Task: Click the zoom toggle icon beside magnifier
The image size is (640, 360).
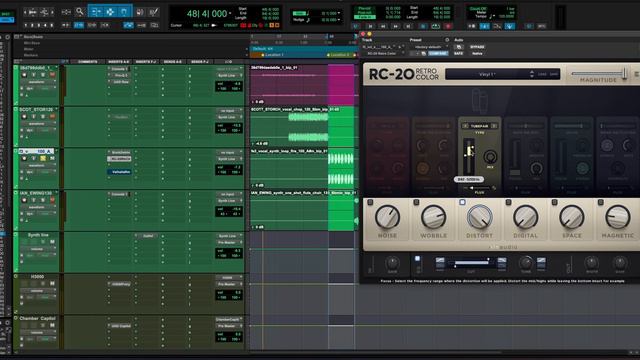Action: 66,12
